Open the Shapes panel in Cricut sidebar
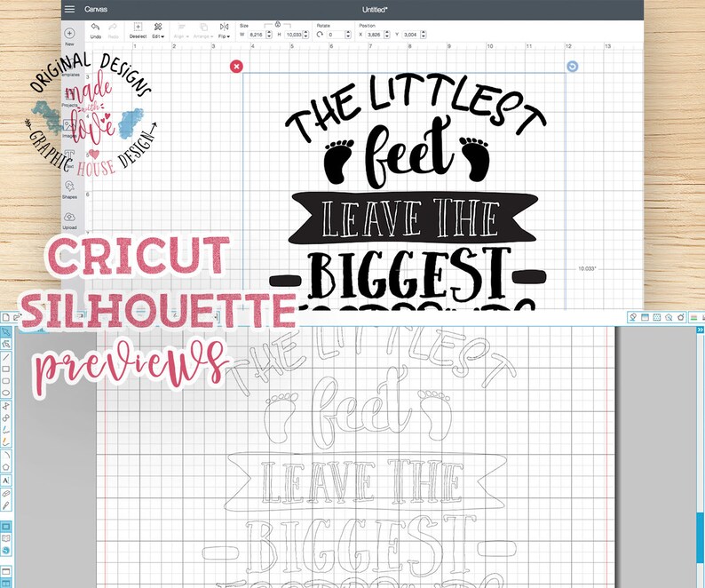Image resolution: width=705 pixels, height=588 pixels. [69, 189]
